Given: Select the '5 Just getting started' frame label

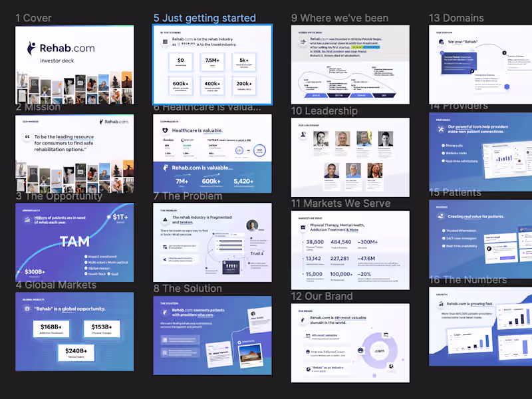Looking at the screenshot, I should point(205,18).
